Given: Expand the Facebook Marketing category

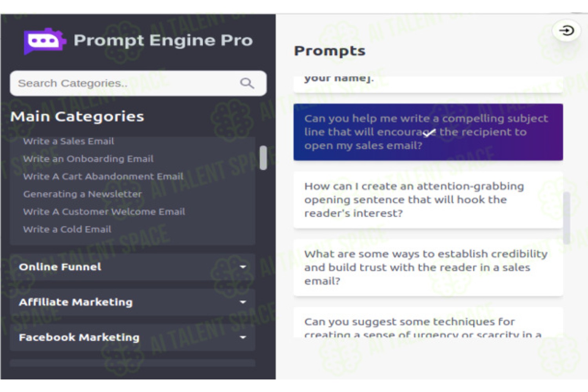Looking at the screenshot, I should [132, 338].
